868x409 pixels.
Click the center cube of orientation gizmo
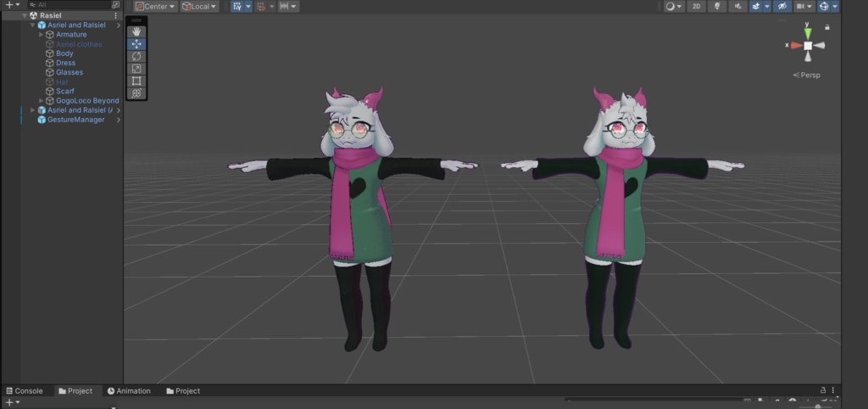click(808, 46)
